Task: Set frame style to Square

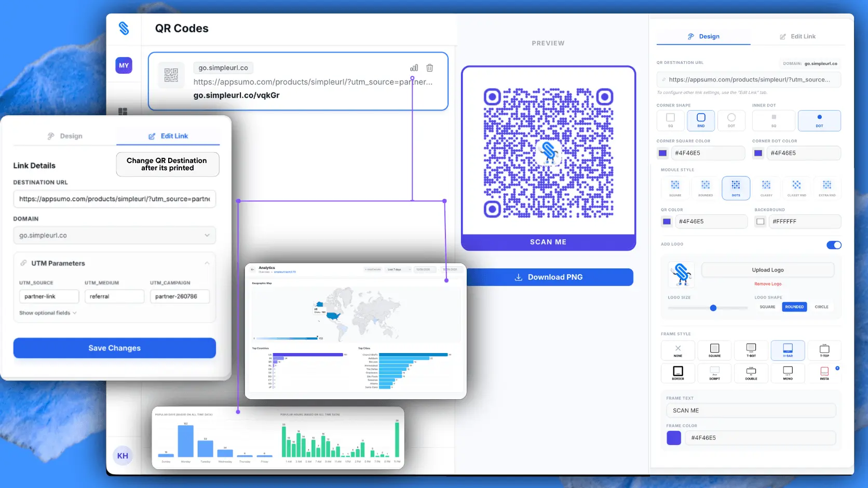Action: [715, 350]
